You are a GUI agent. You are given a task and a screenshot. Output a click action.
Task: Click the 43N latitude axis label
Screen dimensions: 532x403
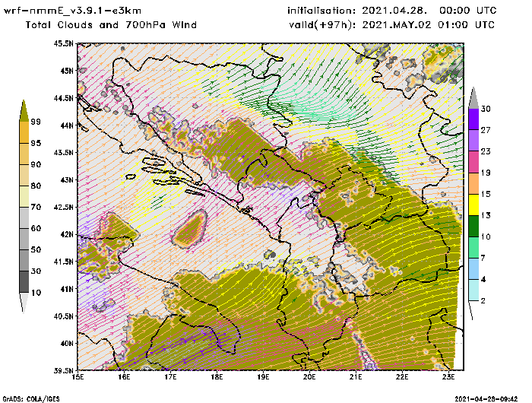click(x=66, y=179)
